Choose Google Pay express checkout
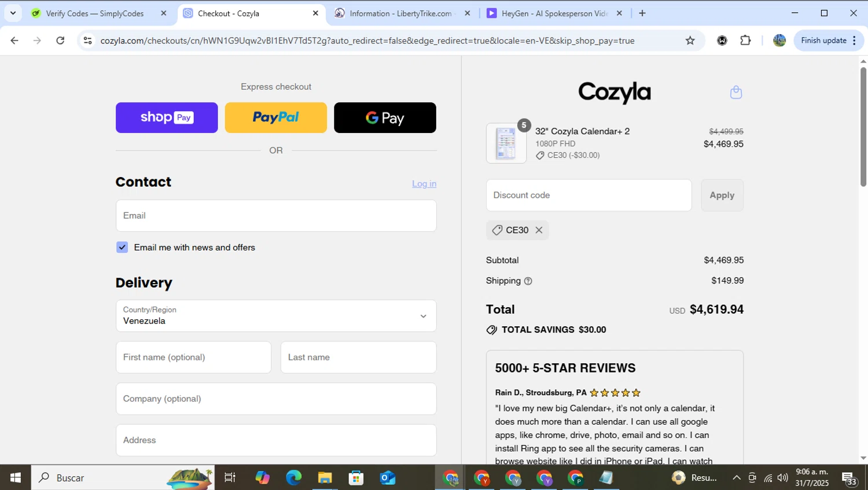This screenshot has height=490, width=868. coord(385,117)
